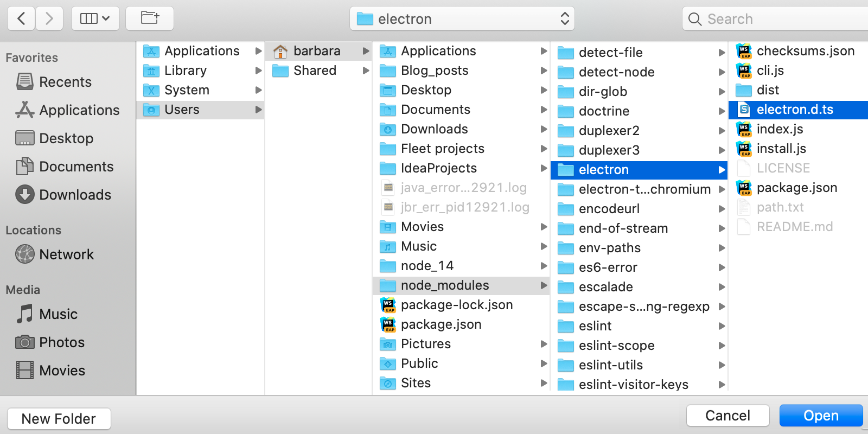Select the doctrine folder
Viewport: 868px width, 434px height.
pos(639,111)
